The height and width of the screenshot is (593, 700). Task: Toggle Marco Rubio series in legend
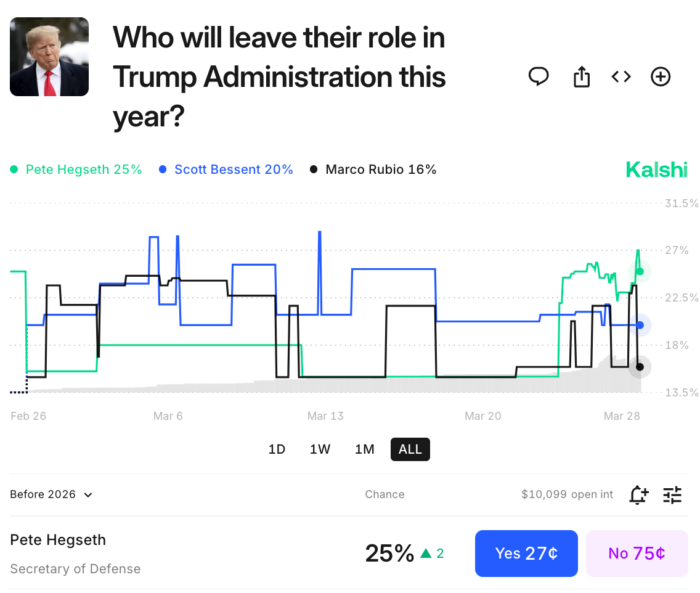pyautogui.click(x=373, y=170)
